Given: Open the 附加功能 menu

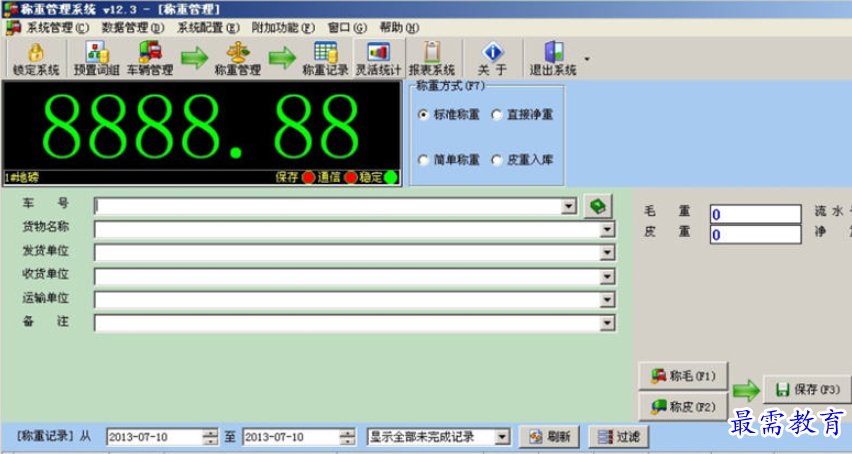Looking at the screenshot, I should tap(283, 28).
